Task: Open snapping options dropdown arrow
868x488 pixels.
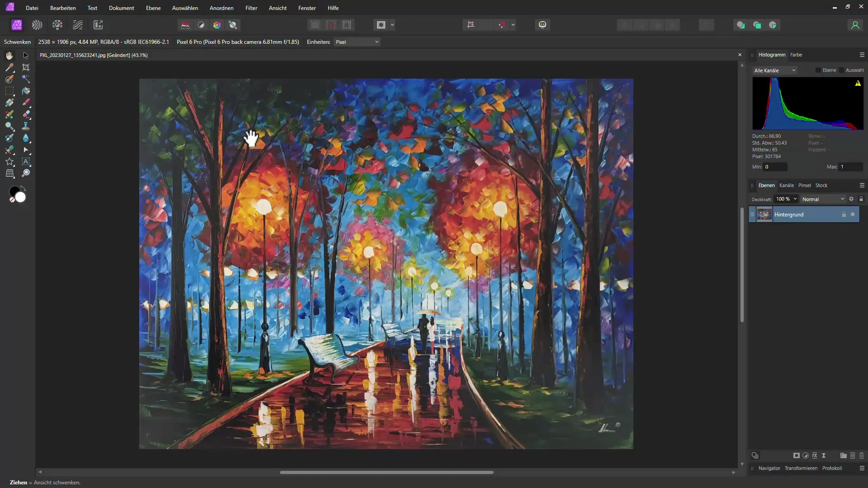Action: (x=513, y=25)
